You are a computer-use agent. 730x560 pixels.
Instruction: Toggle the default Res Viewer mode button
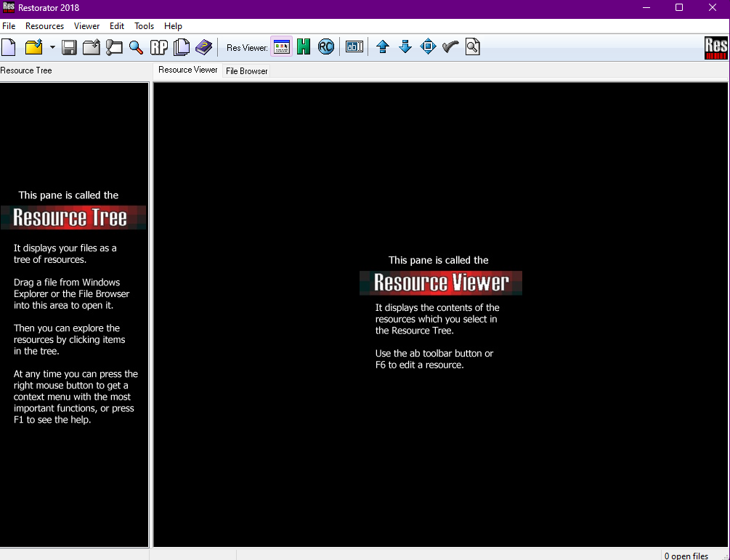click(282, 46)
